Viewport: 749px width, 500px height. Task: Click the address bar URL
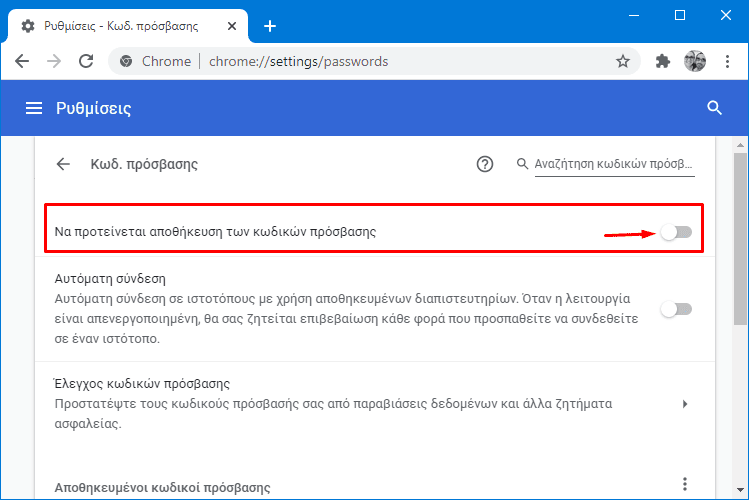(299, 61)
